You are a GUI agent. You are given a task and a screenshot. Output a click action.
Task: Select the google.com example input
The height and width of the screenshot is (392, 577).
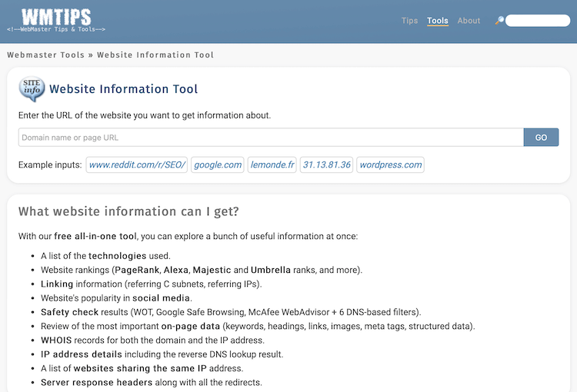click(218, 164)
